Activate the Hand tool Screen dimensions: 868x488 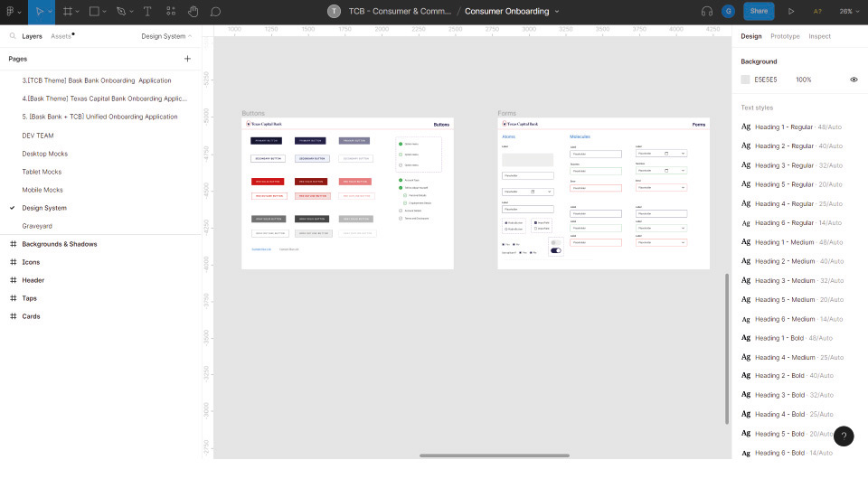[193, 12]
